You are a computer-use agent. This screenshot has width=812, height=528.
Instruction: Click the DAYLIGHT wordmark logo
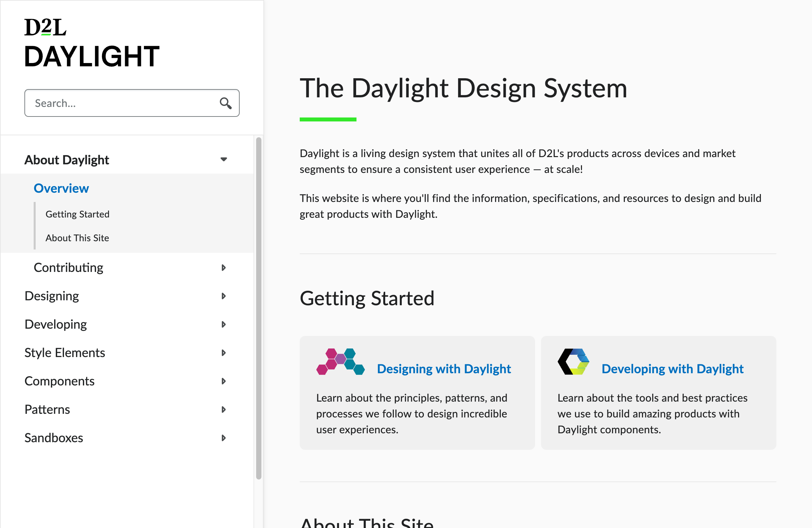point(92,56)
